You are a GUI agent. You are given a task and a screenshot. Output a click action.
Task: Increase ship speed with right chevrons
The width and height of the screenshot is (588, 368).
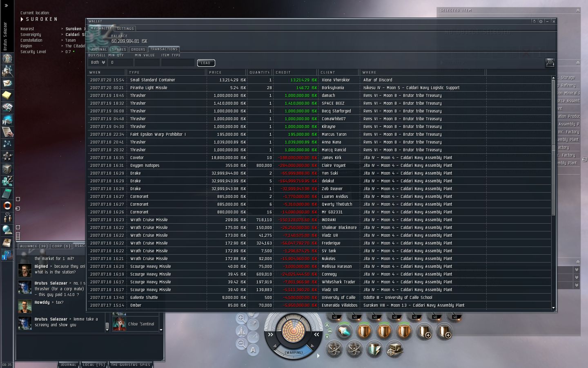[x=316, y=334]
